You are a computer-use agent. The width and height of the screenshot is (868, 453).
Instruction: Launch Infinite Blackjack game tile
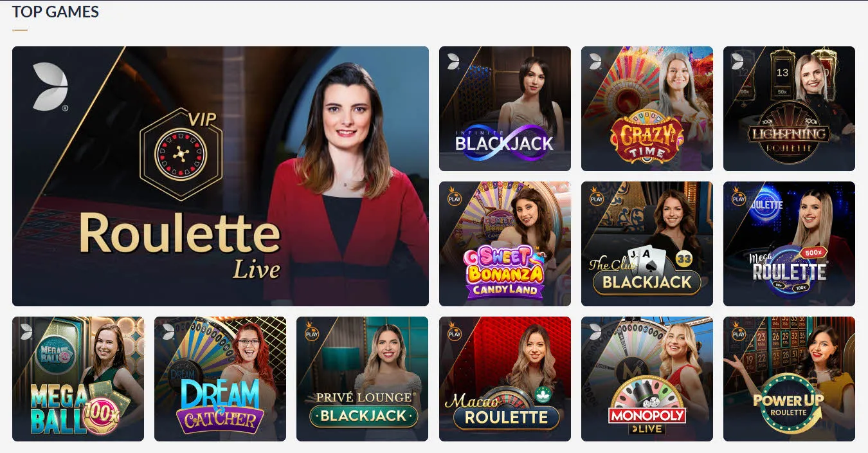tap(505, 109)
